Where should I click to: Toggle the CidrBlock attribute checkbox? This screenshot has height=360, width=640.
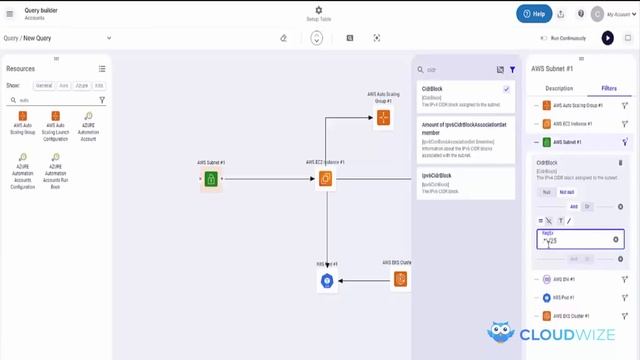506,89
